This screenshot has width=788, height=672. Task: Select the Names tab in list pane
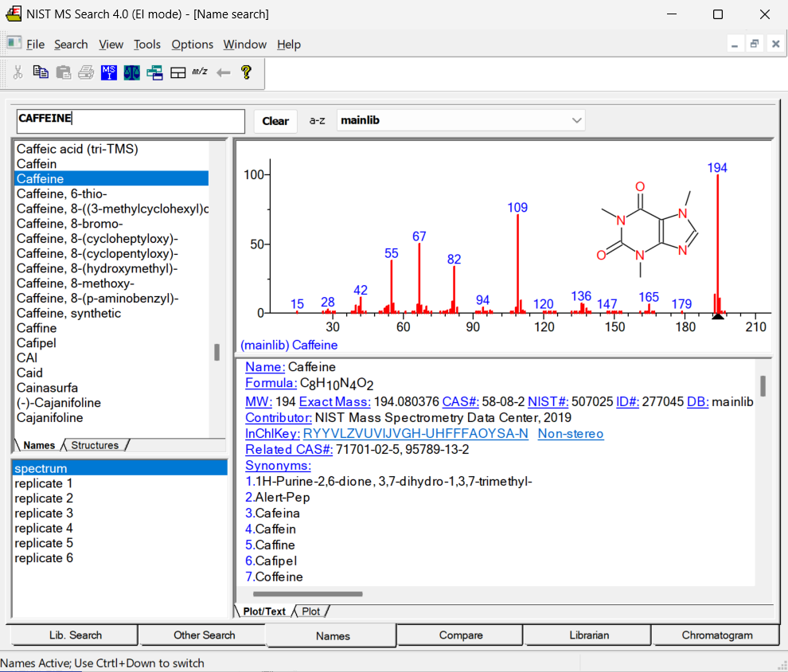point(39,445)
